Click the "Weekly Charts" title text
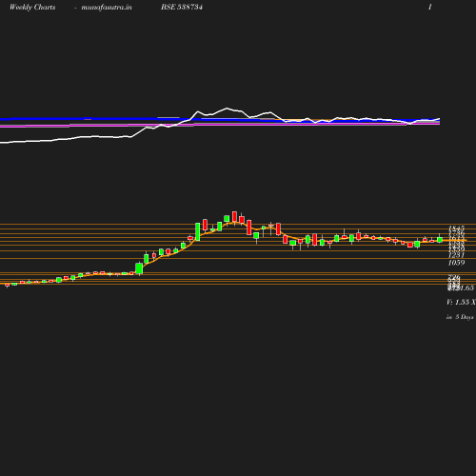Screen dimensions: 476x476 coord(32,7)
